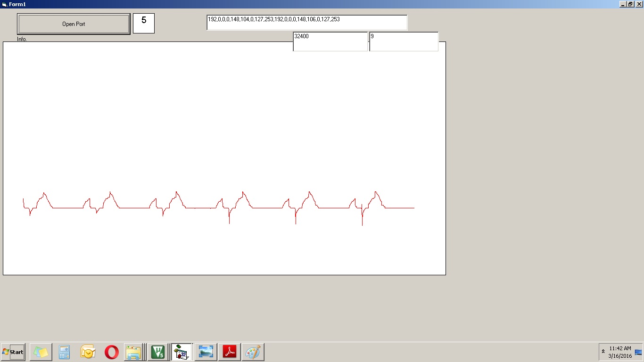Show hidden system tray icons
This screenshot has width=644, height=362.
[x=603, y=352]
